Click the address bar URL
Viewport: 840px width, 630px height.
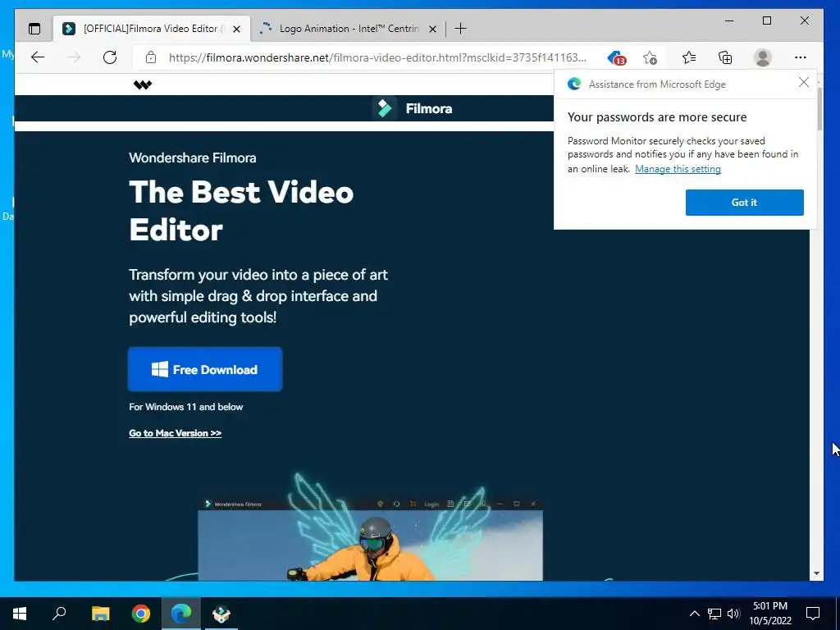point(377,57)
